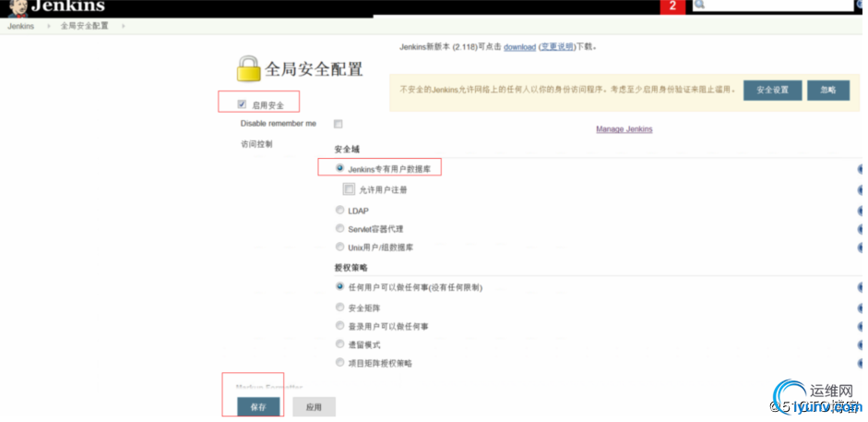This screenshot has height=422, width=868.
Task: Select 任何用户可以做任何事 radio option
Action: pyautogui.click(x=339, y=287)
